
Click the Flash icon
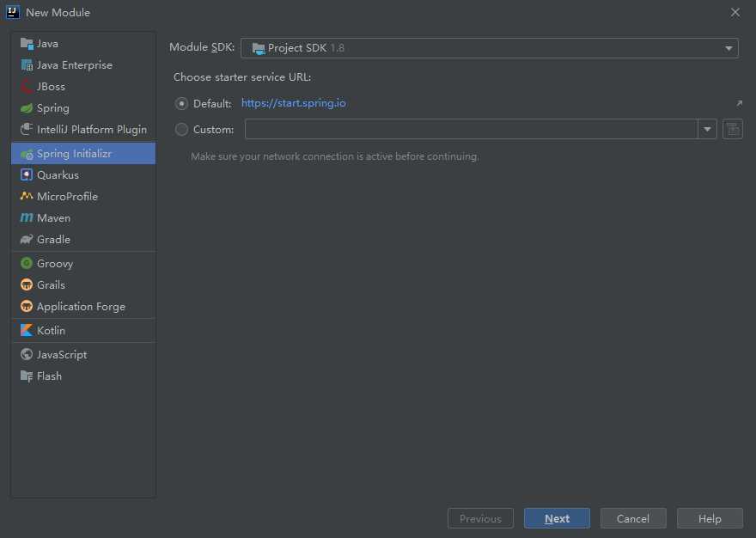click(x=27, y=376)
